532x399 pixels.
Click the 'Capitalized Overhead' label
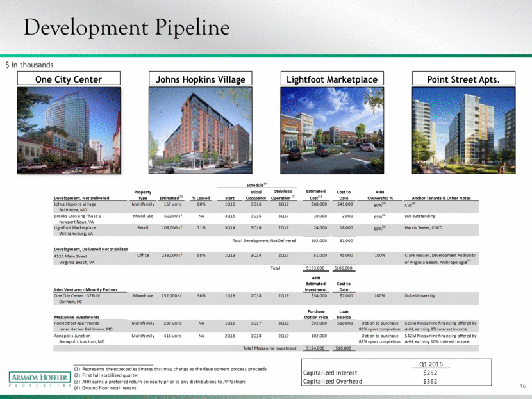click(x=333, y=381)
